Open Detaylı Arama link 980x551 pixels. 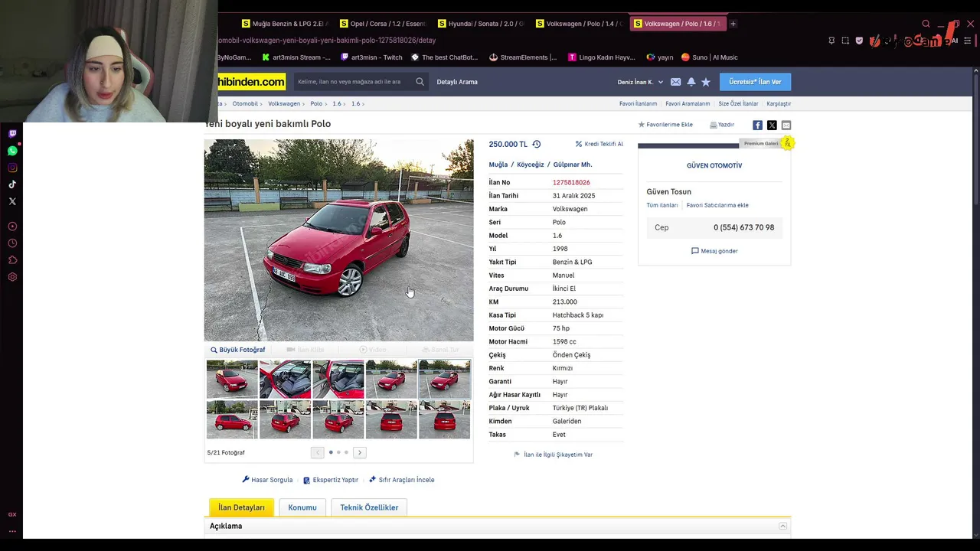(x=457, y=82)
